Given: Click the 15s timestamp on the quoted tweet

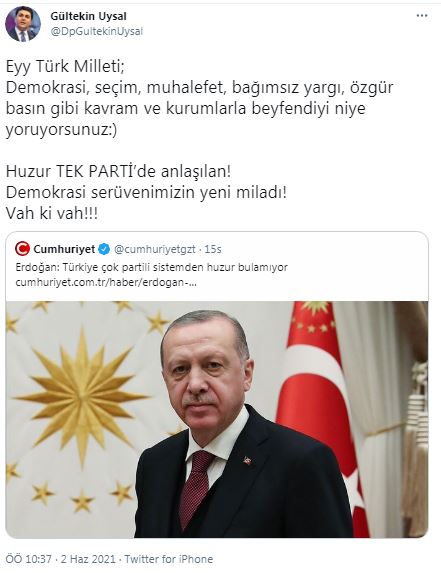Looking at the screenshot, I should click(x=213, y=249).
